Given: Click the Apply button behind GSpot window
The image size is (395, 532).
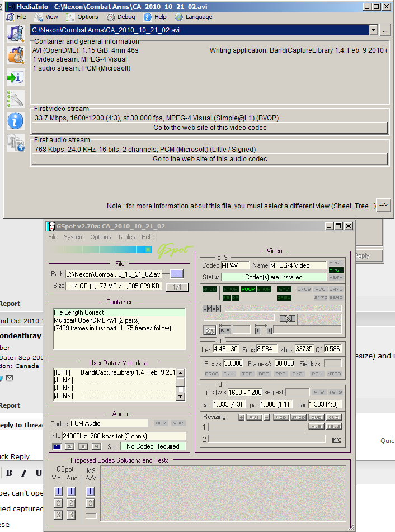Looking at the screenshot, I should pos(369,256).
